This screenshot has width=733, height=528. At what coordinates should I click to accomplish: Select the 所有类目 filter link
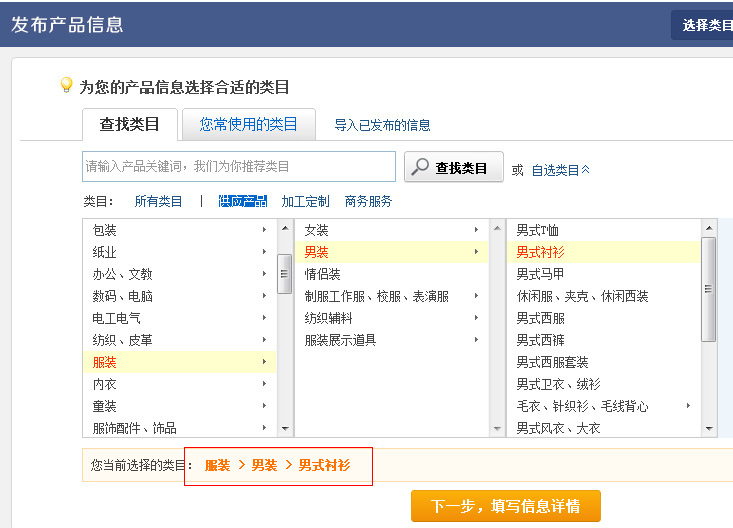(x=158, y=202)
